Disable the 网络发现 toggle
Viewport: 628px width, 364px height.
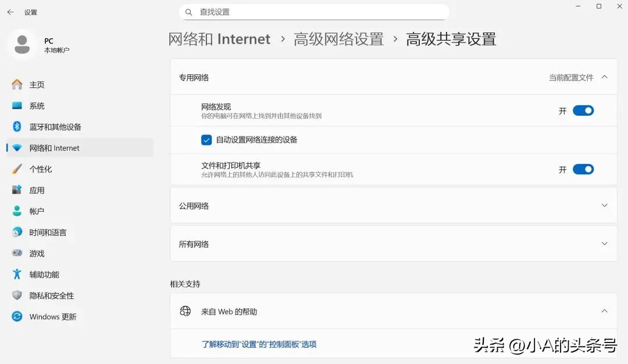[x=583, y=110]
